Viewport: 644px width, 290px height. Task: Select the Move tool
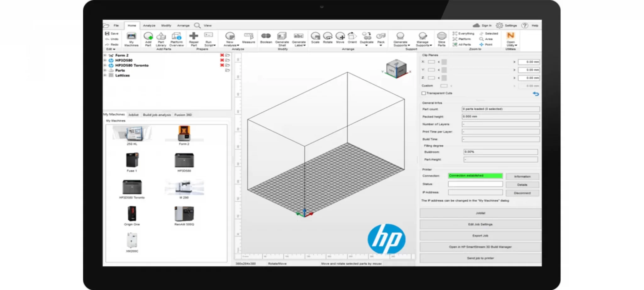(x=340, y=38)
